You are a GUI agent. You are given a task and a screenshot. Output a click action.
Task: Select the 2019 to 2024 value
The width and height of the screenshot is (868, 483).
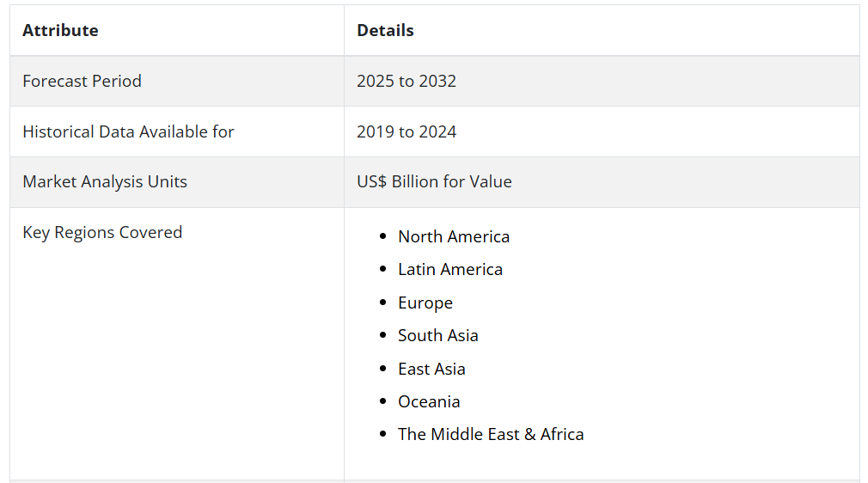tap(406, 131)
